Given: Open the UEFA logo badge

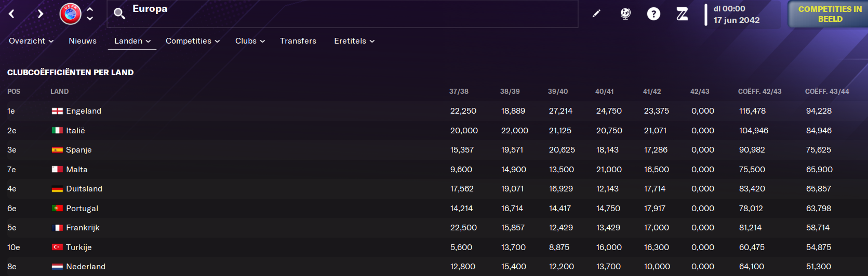Looking at the screenshot, I should (71, 14).
